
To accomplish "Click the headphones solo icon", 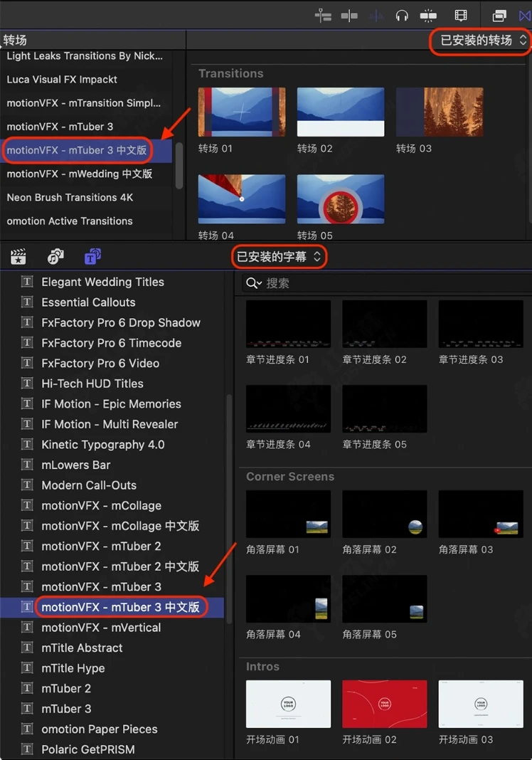I will (x=402, y=16).
